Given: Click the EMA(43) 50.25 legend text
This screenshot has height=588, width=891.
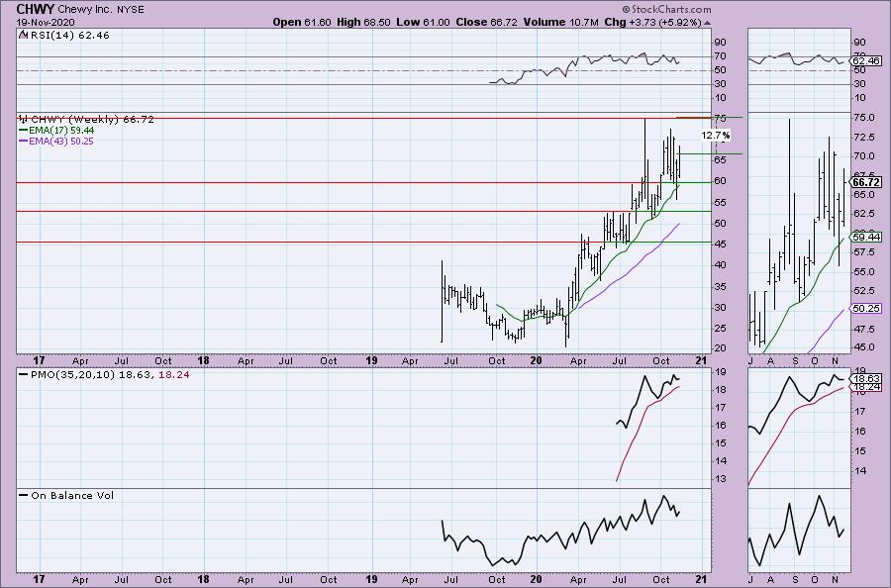Looking at the screenshot, I should 61,141.
